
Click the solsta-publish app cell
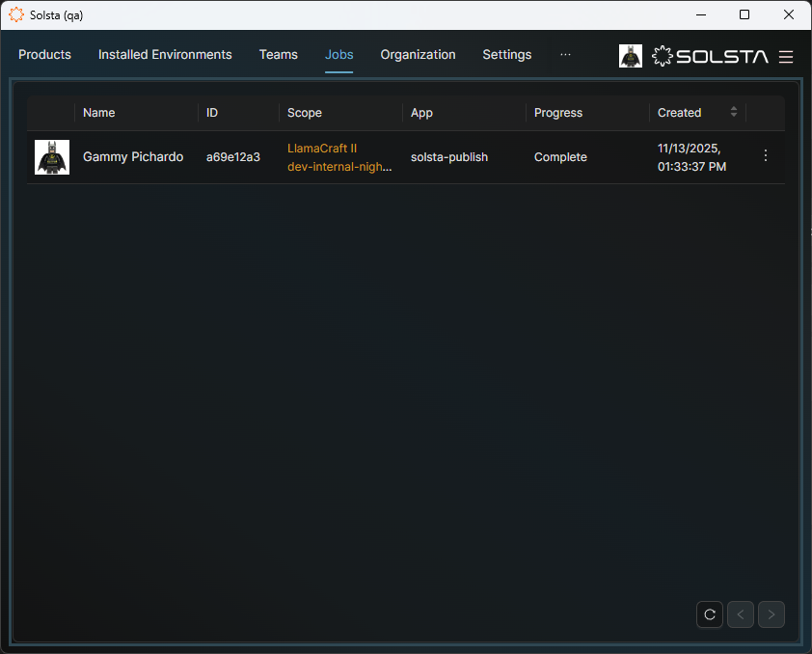point(449,157)
